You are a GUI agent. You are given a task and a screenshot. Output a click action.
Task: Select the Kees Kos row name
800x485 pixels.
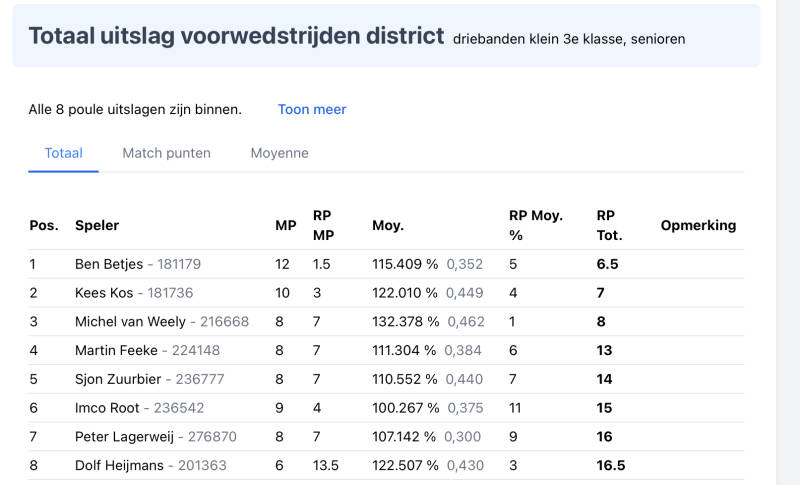tap(106, 293)
